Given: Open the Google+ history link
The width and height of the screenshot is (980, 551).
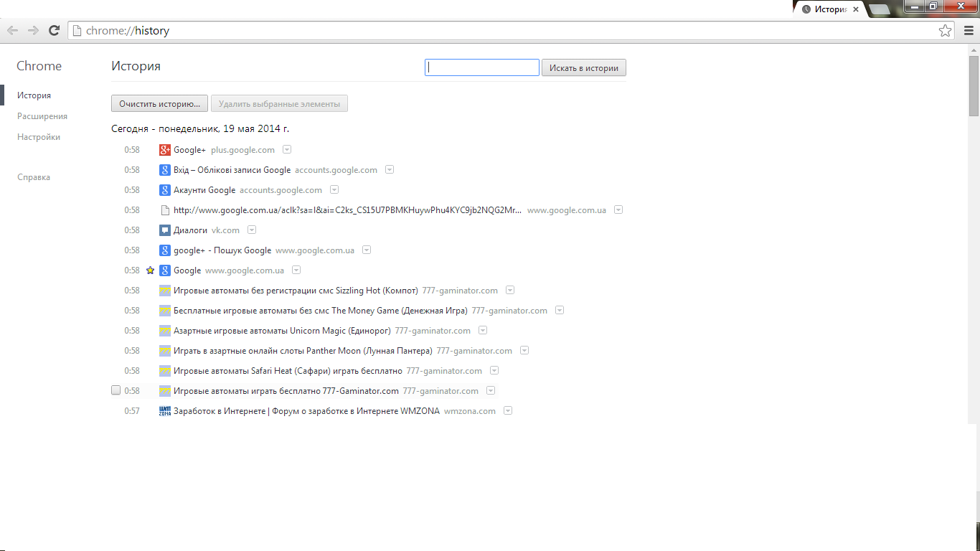Looking at the screenshot, I should [x=189, y=150].
